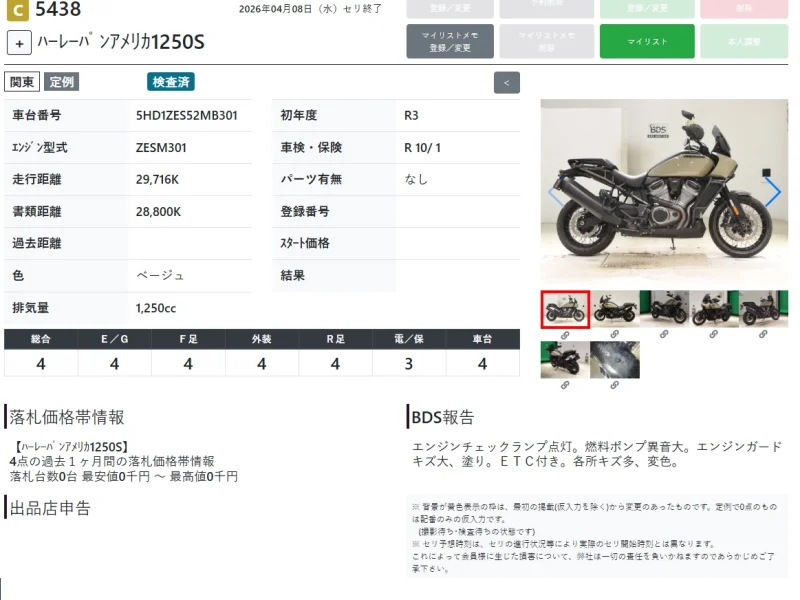Open the link icon under the second thumbnail
Screen dimensions: 800x600
click(614, 334)
